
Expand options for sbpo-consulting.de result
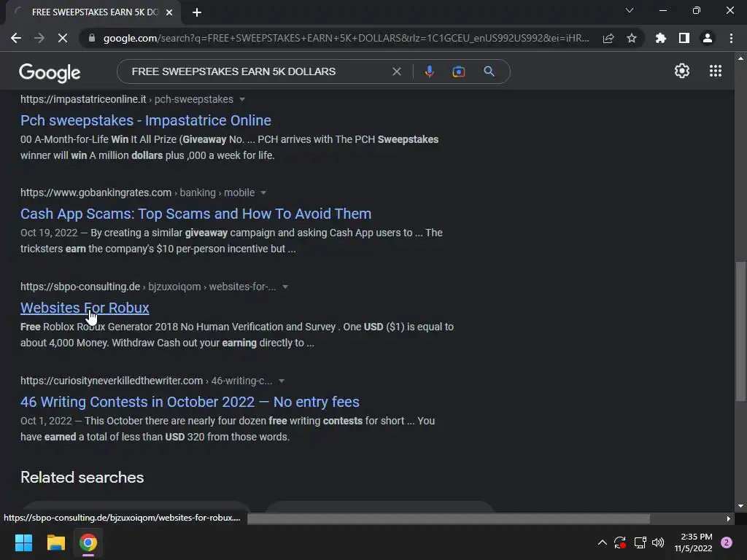point(285,287)
